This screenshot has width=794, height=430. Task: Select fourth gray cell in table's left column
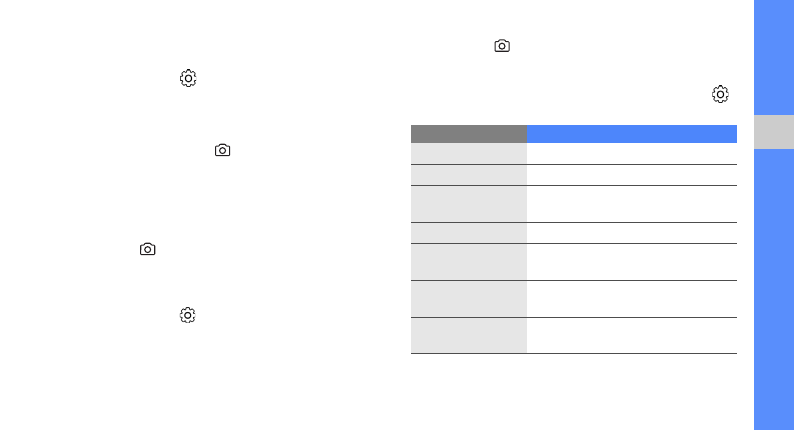point(469,233)
